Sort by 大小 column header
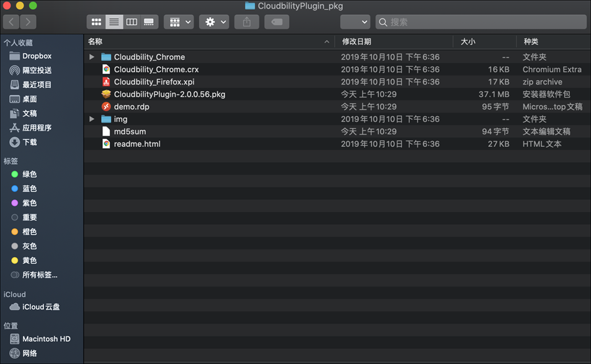 click(468, 41)
